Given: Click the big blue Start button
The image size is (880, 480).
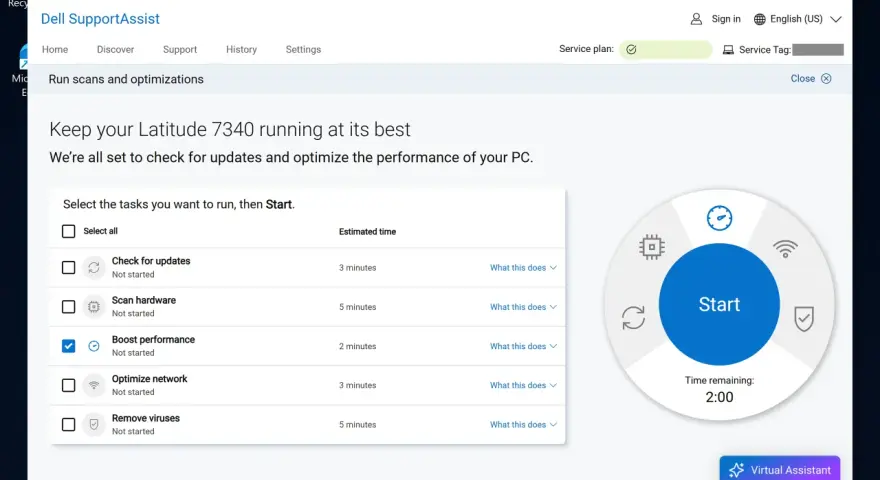Looking at the screenshot, I should pyautogui.click(x=719, y=304).
